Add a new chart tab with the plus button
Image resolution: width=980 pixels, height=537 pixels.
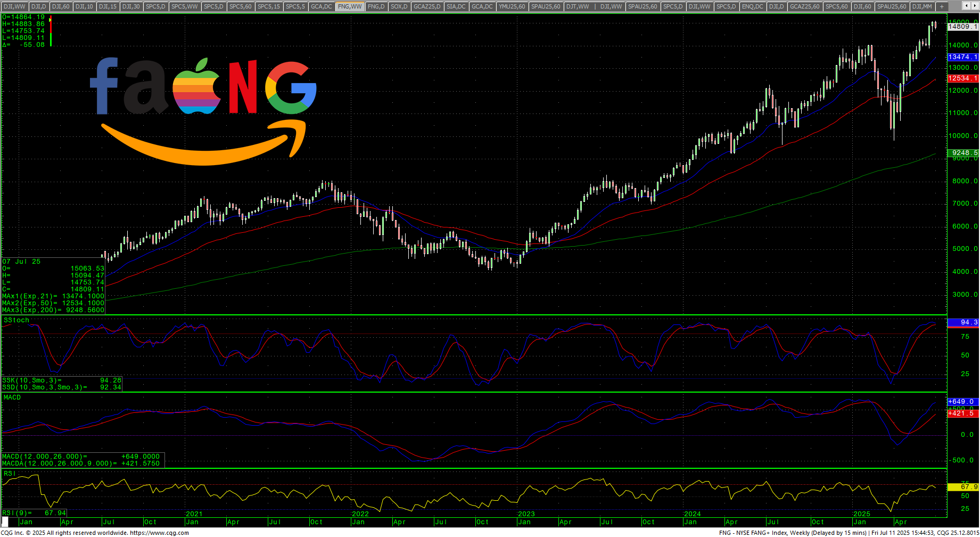pos(942,6)
